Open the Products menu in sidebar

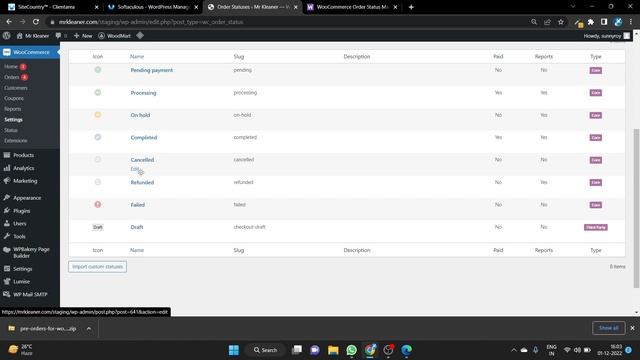tap(23, 155)
